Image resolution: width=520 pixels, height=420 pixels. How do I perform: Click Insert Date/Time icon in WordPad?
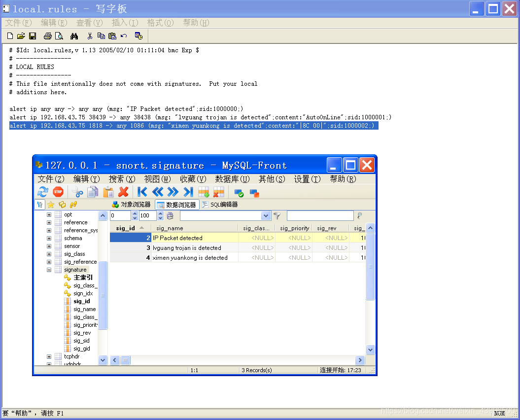tap(139, 36)
